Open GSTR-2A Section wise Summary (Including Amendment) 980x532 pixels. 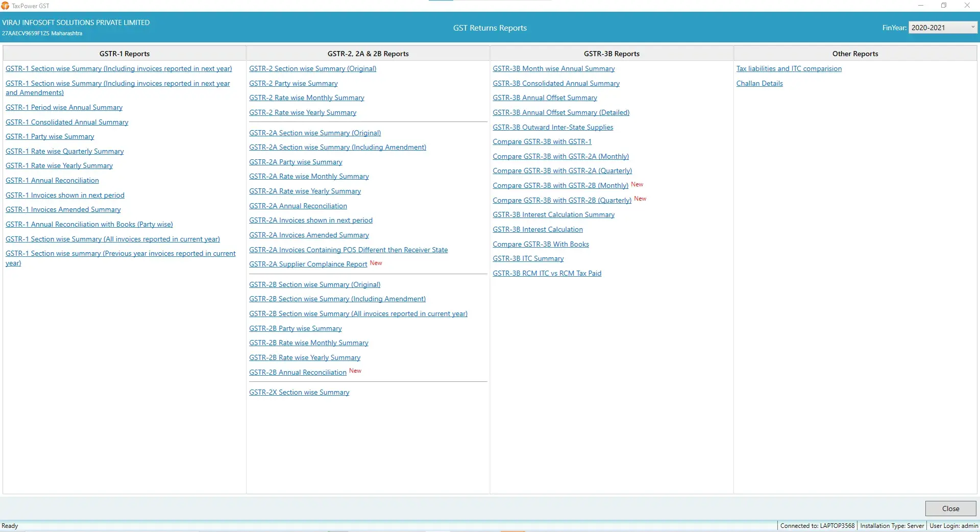[337, 148]
